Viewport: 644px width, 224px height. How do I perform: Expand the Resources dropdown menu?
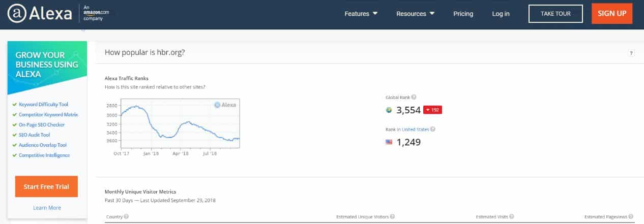pyautogui.click(x=415, y=14)
